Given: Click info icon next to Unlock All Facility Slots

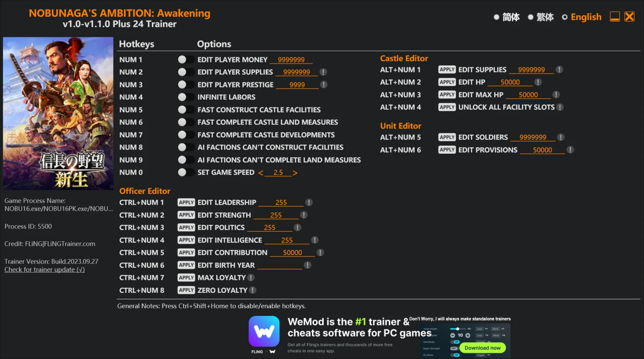Looking at the screenshot, I should click(x=560, y=107).
